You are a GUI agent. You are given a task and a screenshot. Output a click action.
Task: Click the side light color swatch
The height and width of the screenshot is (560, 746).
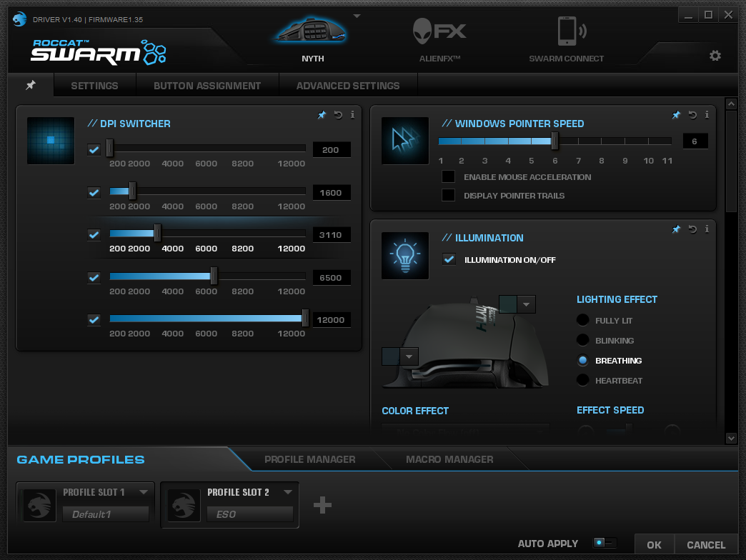pos(391,356)
